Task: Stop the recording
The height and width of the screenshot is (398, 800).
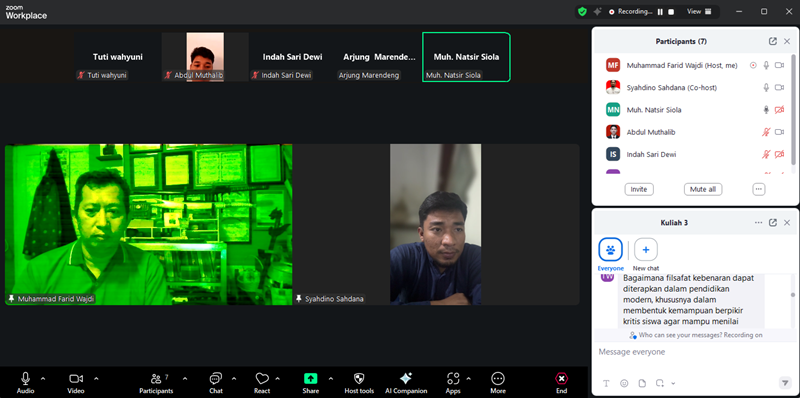Action: 671,12
